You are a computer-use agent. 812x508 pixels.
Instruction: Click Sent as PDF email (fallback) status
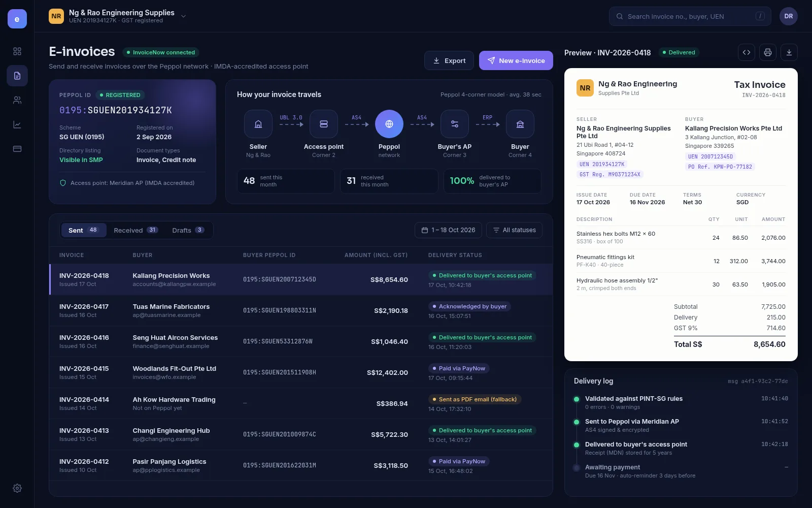coord(475,399)
